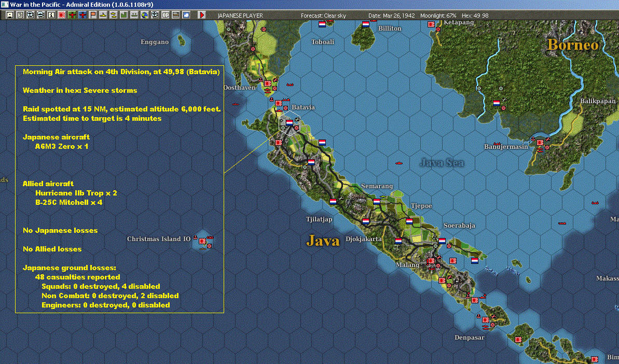Click 'Weather in hex: Severe storms' line
The width and height of the screenshot is (619, 364).
coord(80,90)
